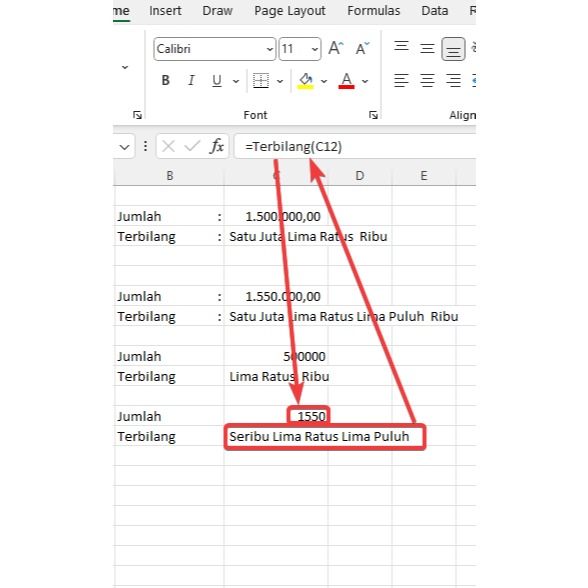588x588 pixels.
Task: Open the formula bar three-dot options handle
Action: (146, 146)
